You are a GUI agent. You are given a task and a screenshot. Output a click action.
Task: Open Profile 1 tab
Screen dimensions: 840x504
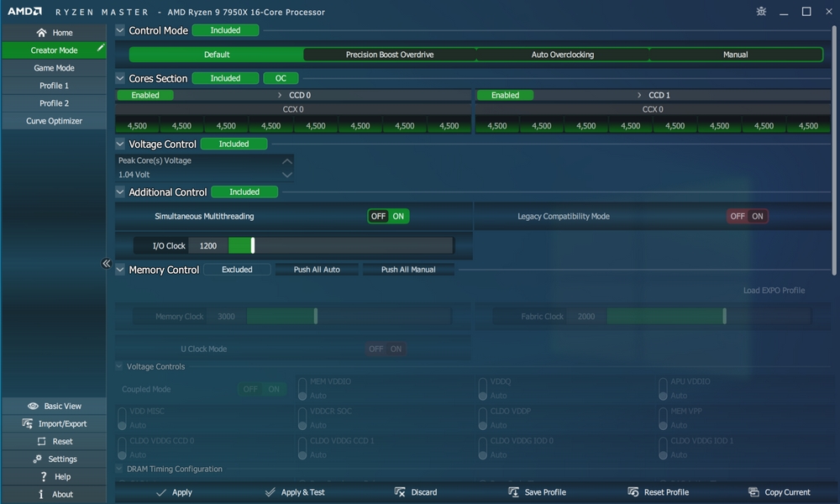(x=54, y=86)
